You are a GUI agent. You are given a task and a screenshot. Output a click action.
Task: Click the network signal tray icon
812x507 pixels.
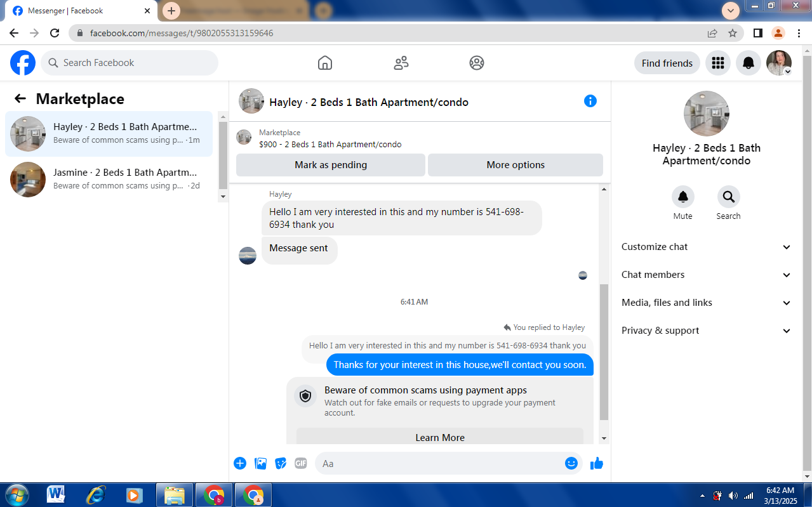749,496
